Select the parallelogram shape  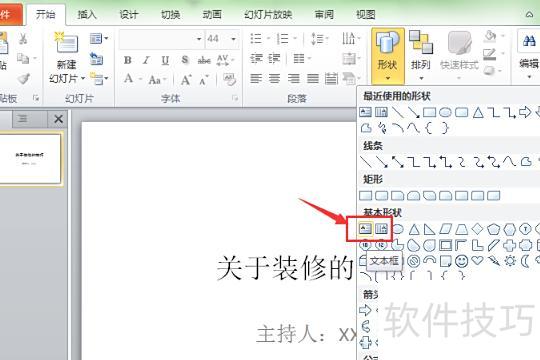[x=446, y=228]
